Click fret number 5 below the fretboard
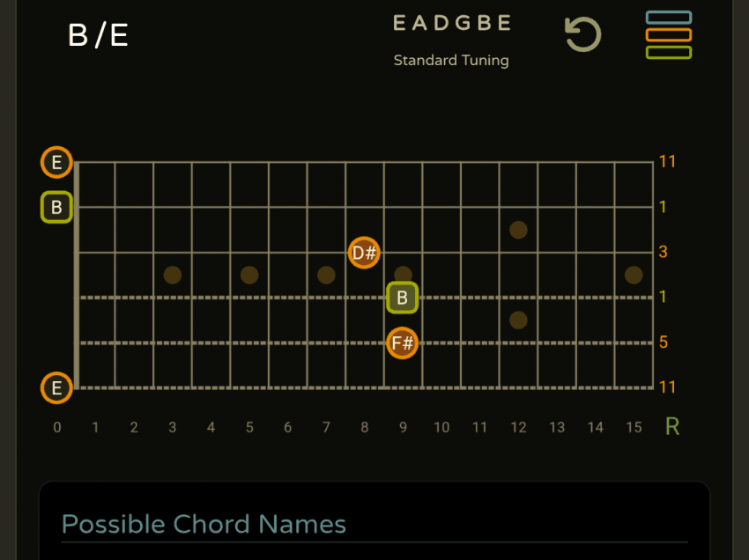This screenshot has width=749, height=560. click(249, 428)
